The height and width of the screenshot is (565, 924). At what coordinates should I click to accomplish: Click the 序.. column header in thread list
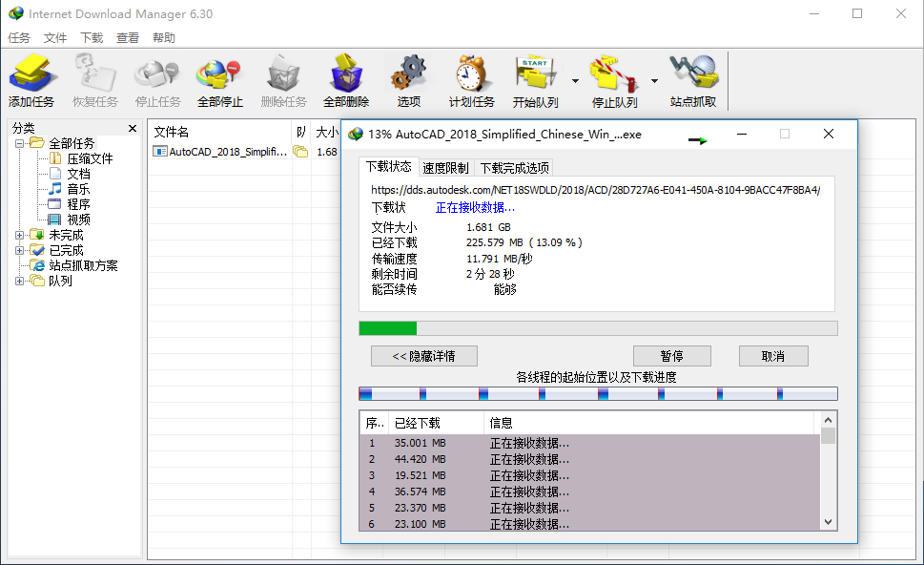375,423
